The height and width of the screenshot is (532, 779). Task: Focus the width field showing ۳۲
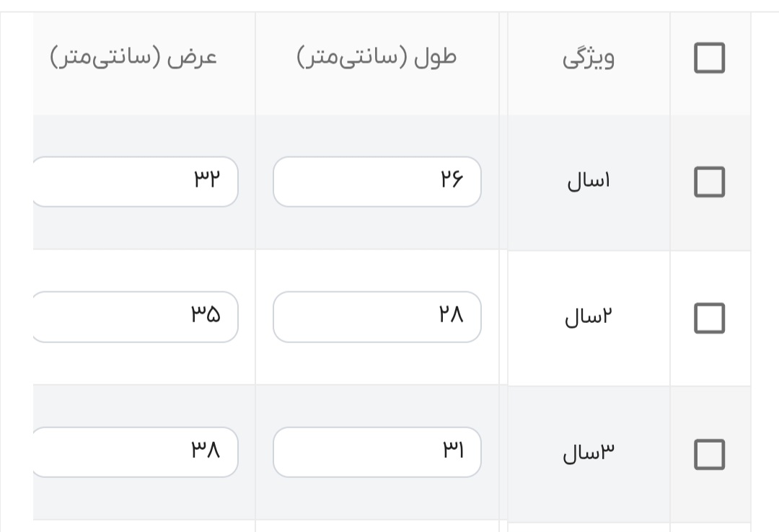(136, 182)
